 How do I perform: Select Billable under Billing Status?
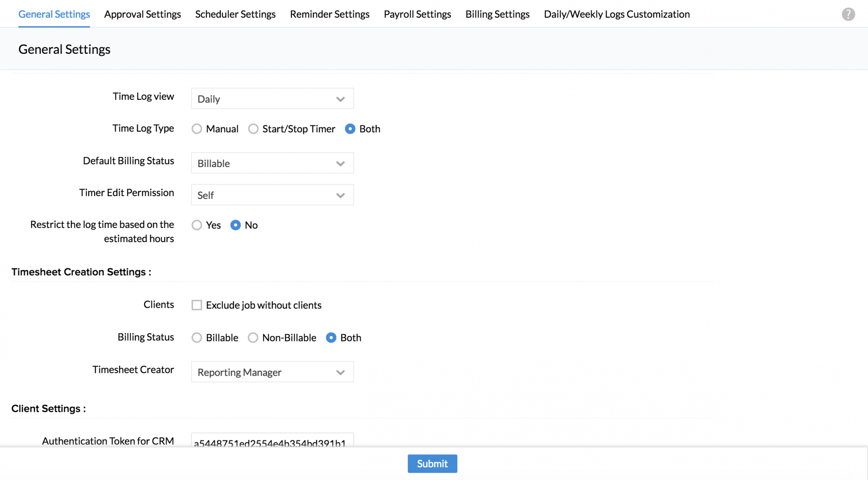[x=197, y=338]
